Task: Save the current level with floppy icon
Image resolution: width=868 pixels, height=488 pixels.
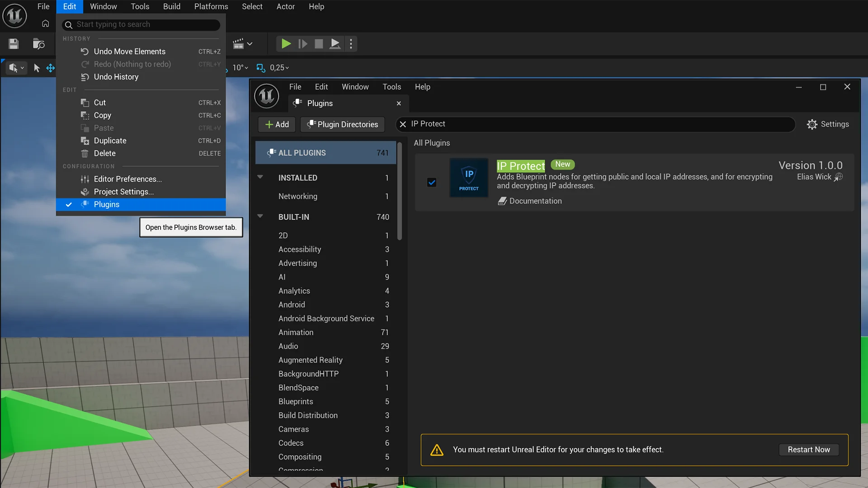Action: [14, 44]
